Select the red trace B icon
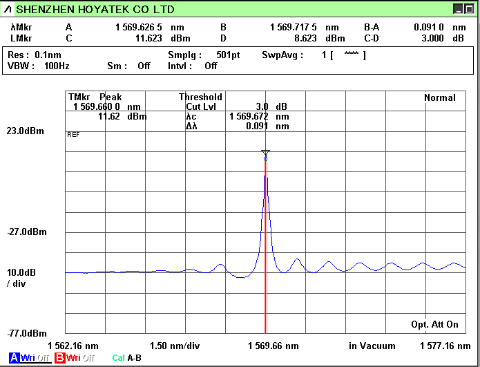480x367 pixels. (60, 358)
